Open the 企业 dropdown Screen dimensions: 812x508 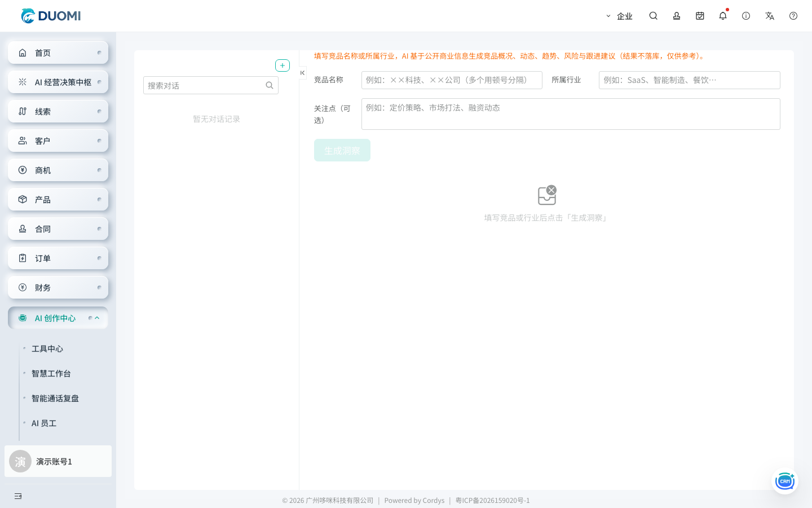point(619,16)
